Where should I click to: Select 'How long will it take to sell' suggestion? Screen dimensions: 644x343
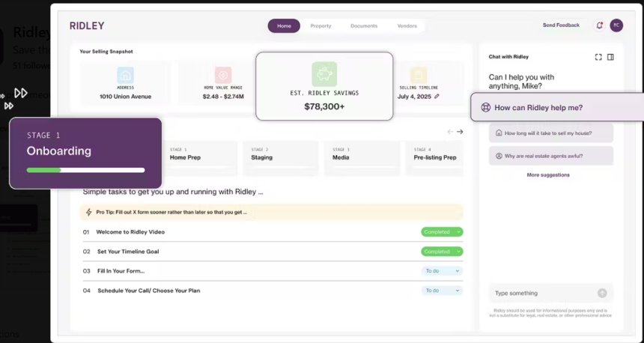point(550,133)
